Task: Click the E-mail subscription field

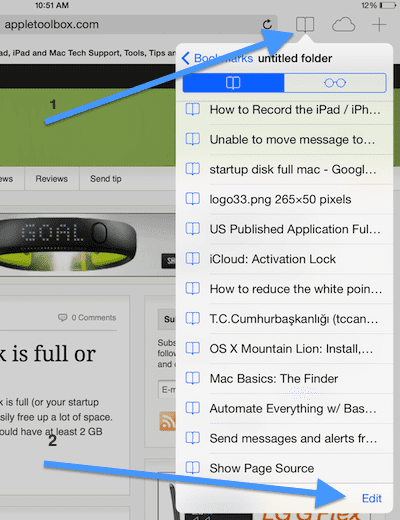Action: click(167, 389)
